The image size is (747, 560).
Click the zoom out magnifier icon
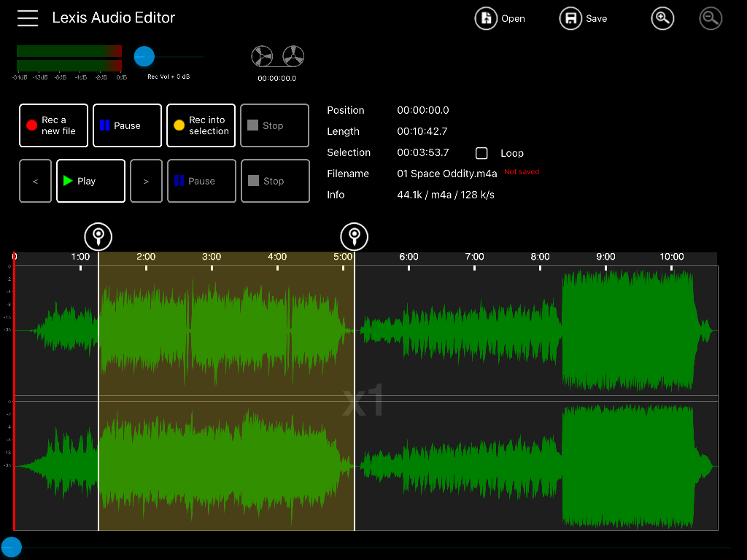tap(711, 19)
